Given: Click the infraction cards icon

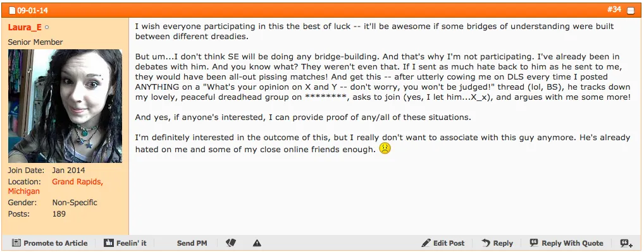Looking at the screenshot, I should click(230, 243).
